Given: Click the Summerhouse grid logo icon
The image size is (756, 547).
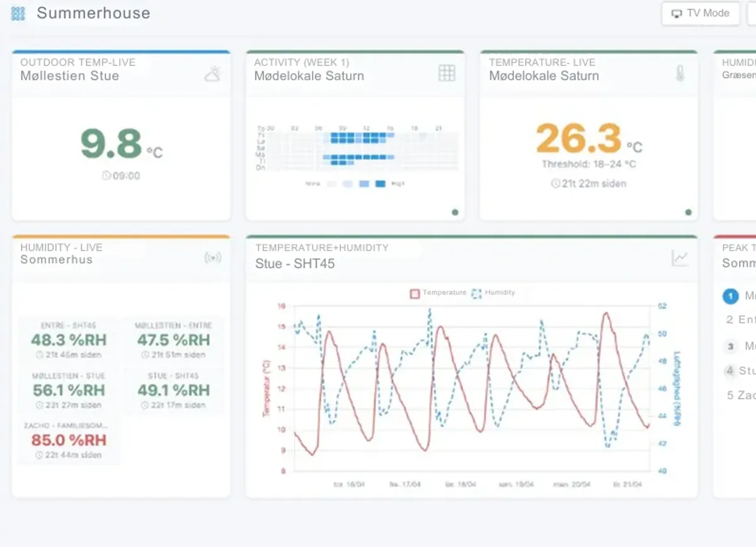Looking at the screenshot, I should point(18,13).
